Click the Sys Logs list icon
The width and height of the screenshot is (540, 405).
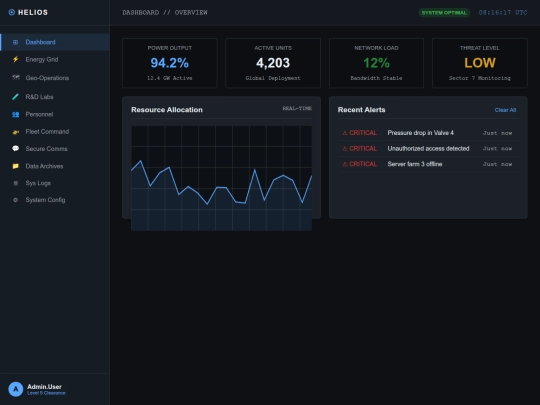point(15,183)
